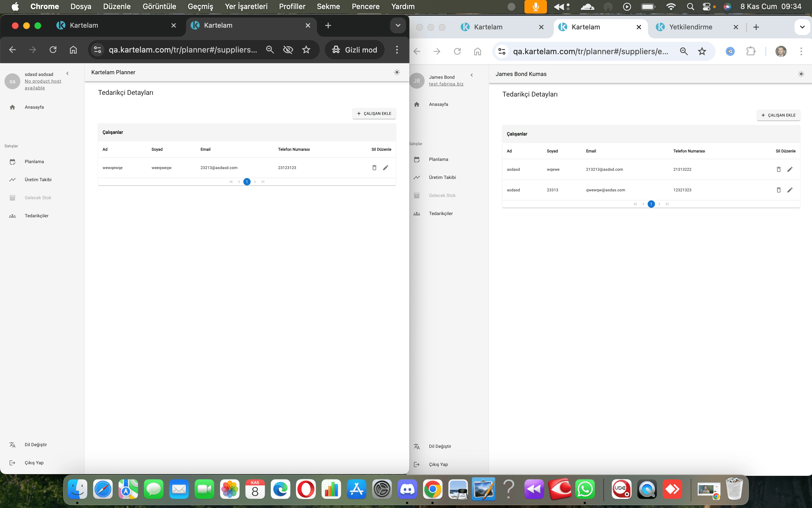This screenshot has height=508, width=812.
Task: Open the No product host available link
Action: click(x=43, y=84)
